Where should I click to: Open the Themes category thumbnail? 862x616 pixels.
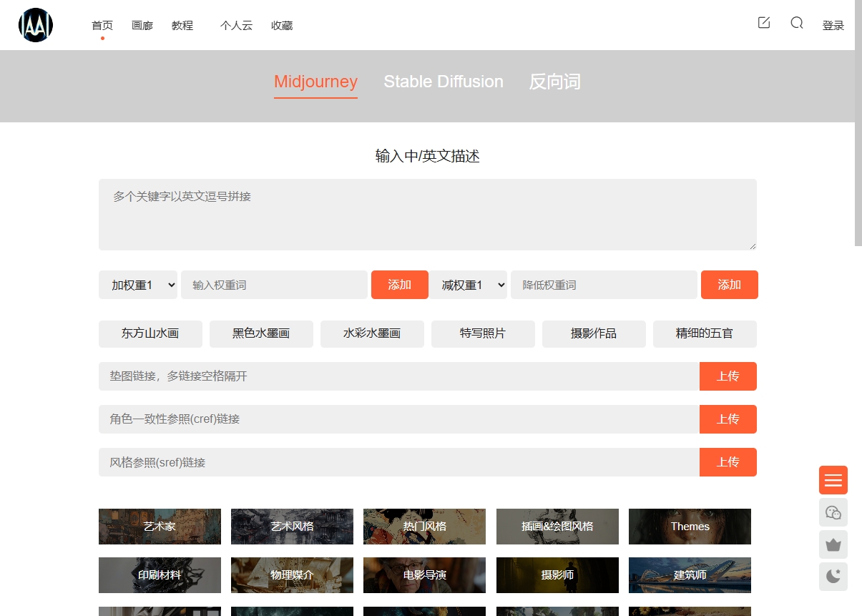pyautogui.click(x=690, y=527)
